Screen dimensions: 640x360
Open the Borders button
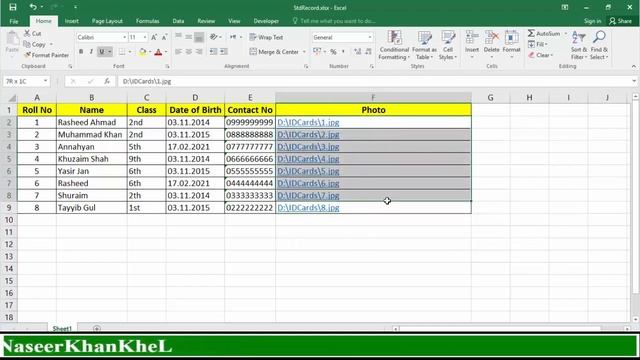coord(122,52)
